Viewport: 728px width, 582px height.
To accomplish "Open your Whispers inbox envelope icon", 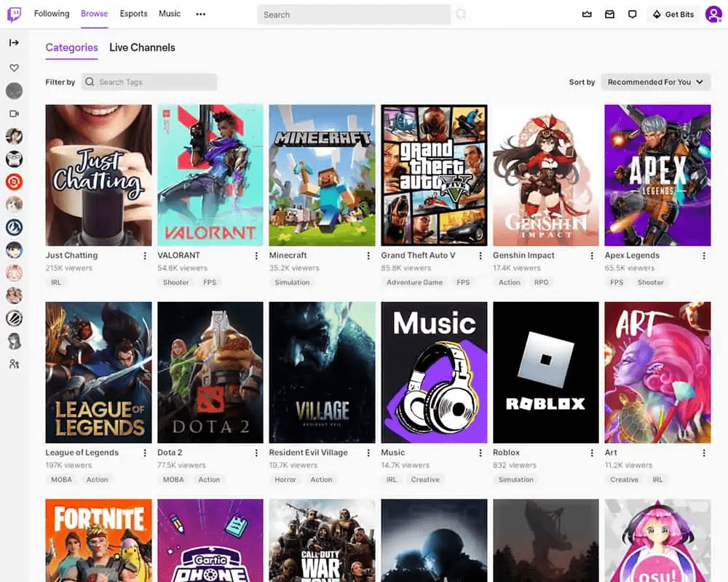I will click(609, 14).
